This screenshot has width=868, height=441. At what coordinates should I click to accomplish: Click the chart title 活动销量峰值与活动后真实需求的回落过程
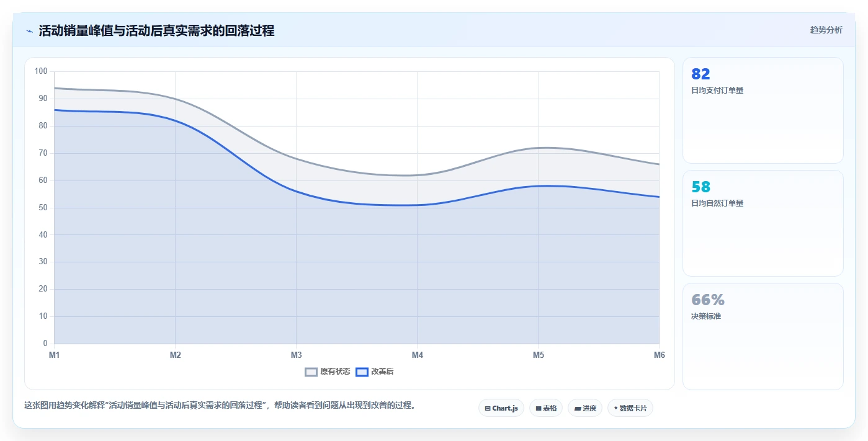156,30
